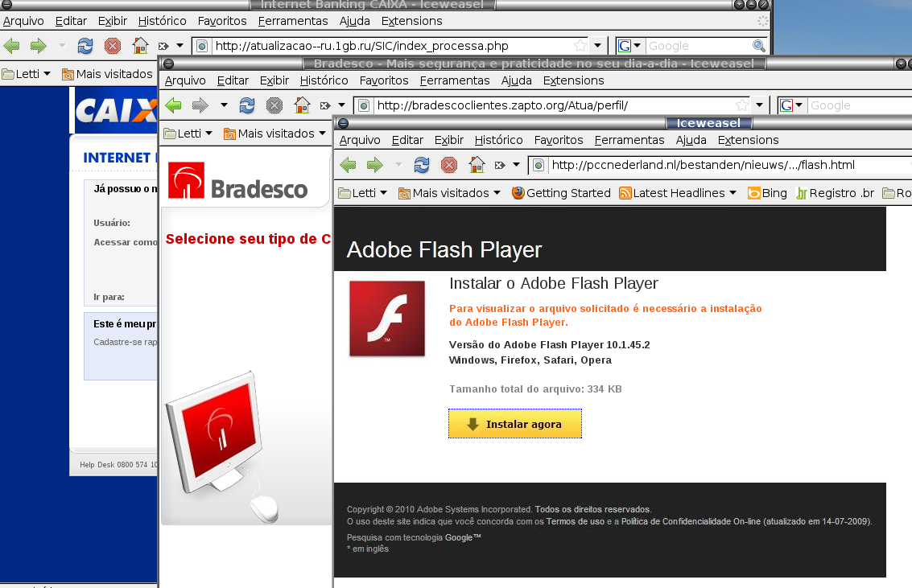Click the bookmark star in the CAIXA URL bar
912x588 pixels.
(x=580, y=45)
